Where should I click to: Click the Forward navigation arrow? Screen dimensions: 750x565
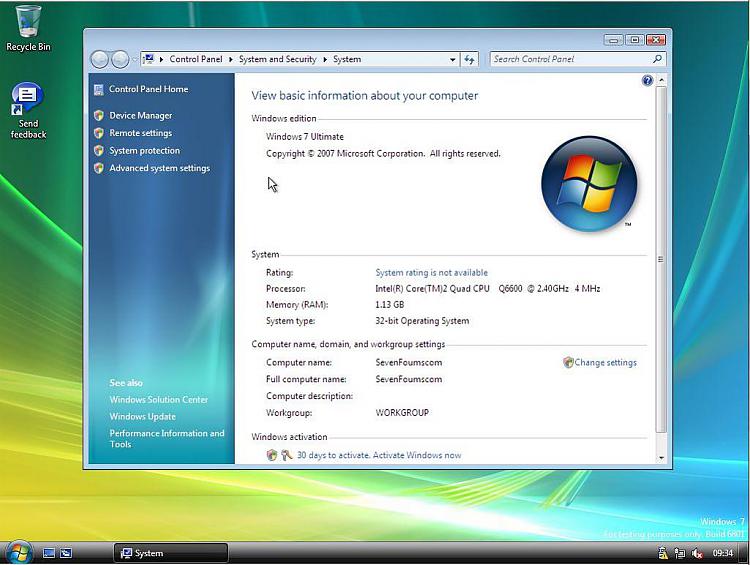[x=120, y=59]
